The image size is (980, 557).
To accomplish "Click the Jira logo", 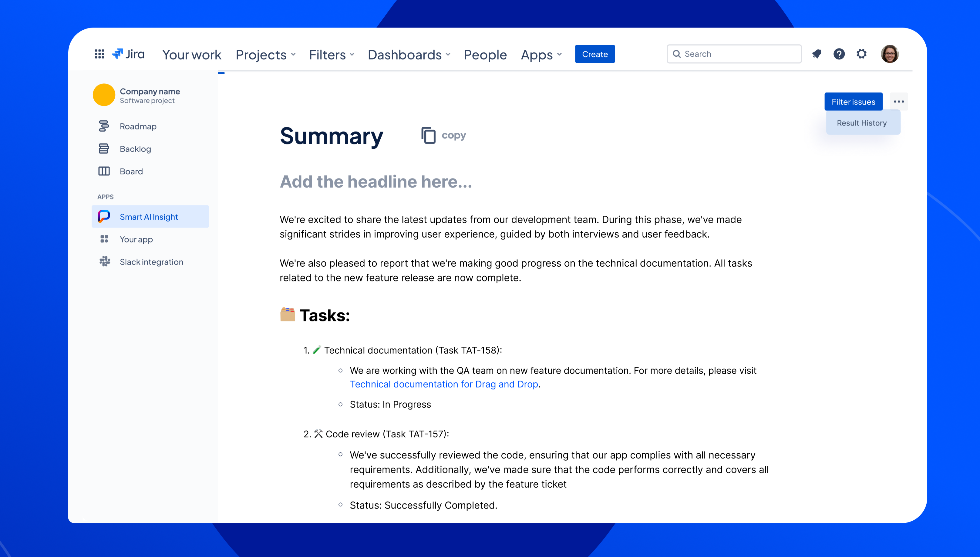I will [128, 54].
